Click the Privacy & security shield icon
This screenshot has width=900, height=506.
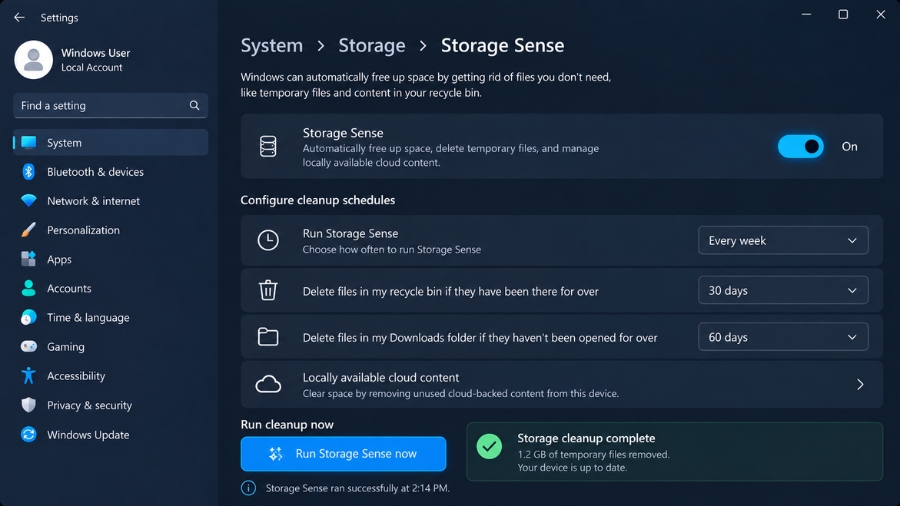tap(29, 405)
